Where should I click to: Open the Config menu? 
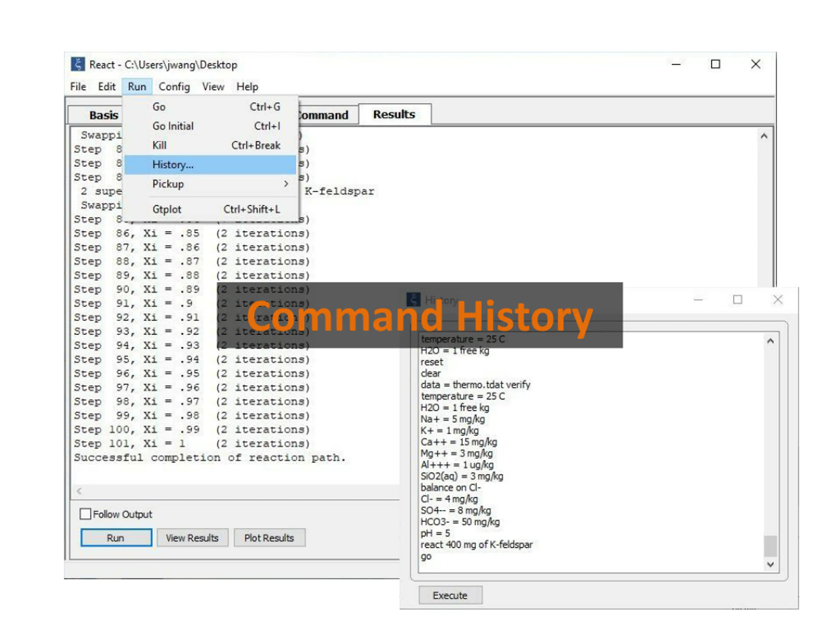tap(174, 87)
